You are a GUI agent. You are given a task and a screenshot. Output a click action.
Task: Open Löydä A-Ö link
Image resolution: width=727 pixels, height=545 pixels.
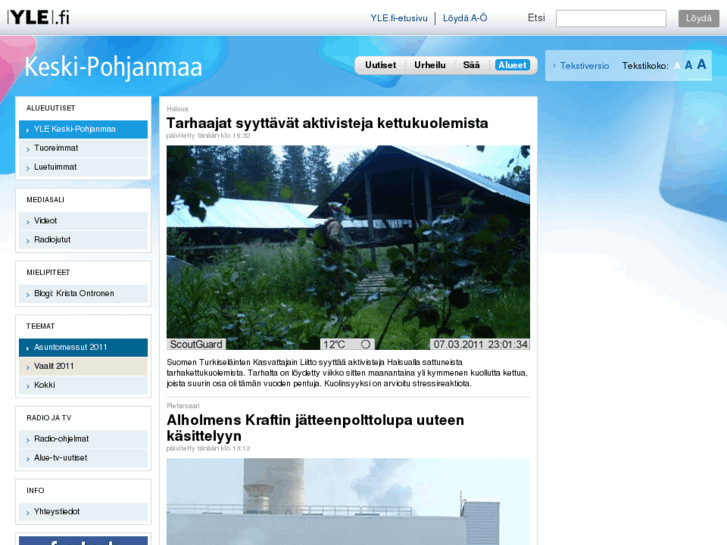[x=465, y=18]
